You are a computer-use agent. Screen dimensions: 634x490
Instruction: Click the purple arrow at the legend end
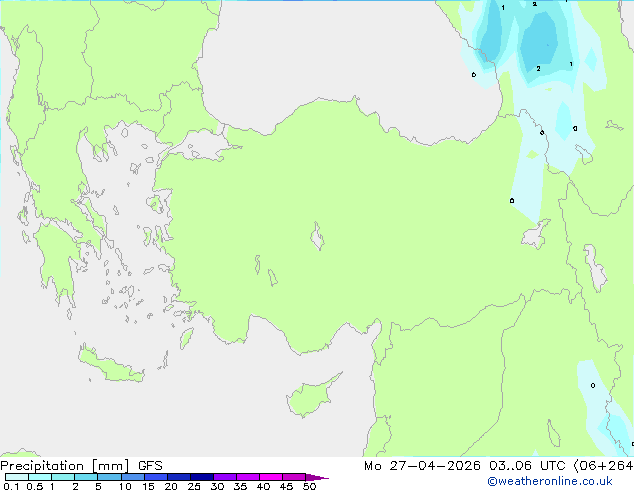[317, 477]
